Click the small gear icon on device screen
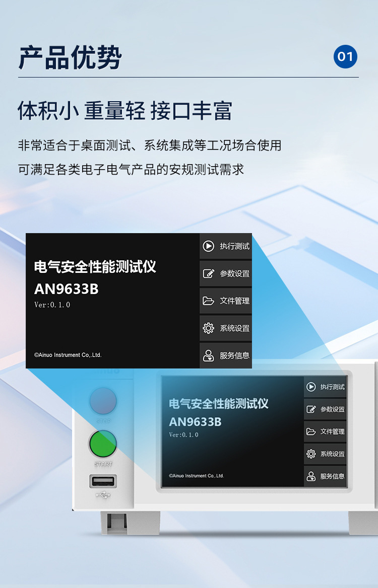 tap(311, 454)
